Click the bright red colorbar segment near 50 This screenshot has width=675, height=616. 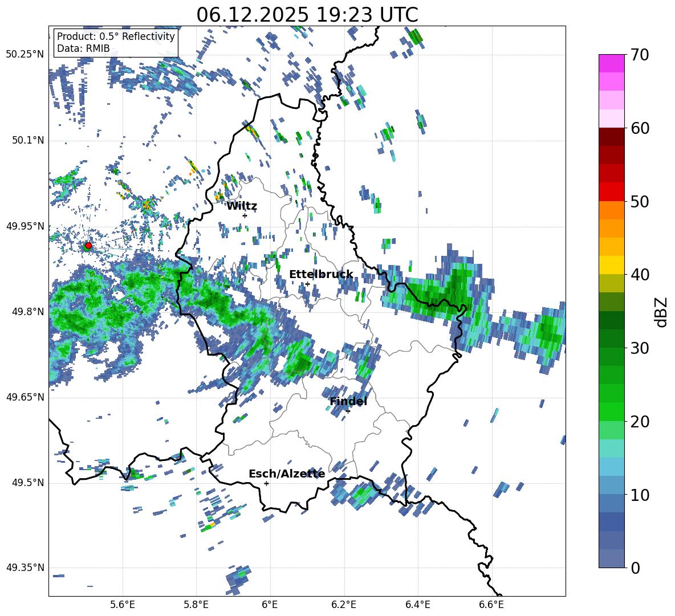click(612, 192)
